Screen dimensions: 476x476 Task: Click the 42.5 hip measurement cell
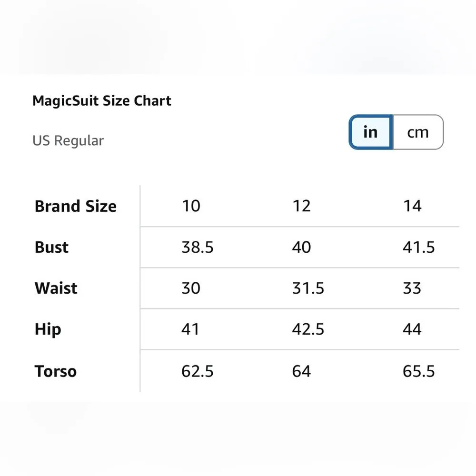308,329
